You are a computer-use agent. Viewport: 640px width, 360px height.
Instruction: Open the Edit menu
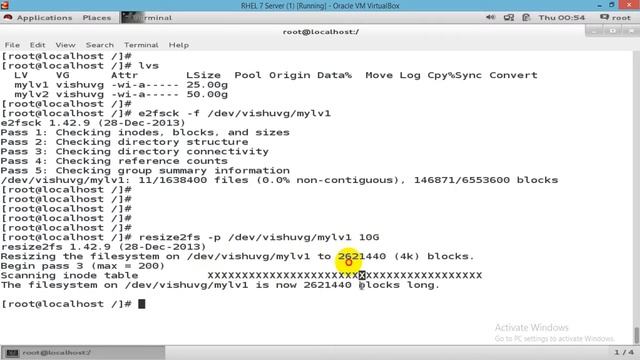[37, 45]
